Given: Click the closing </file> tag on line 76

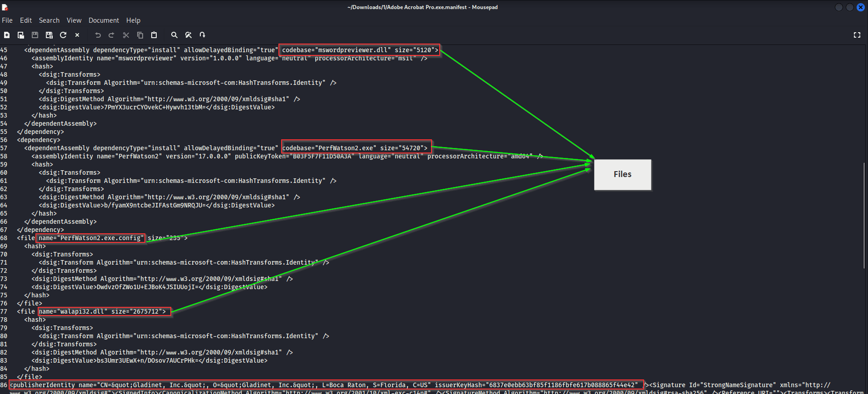Looking at the screenshot, I should [x=30, y=303].
